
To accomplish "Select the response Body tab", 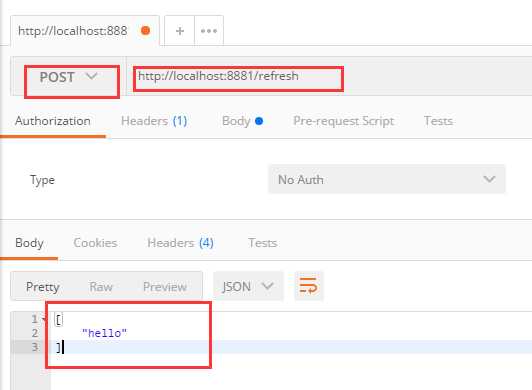I will (29, 243).
